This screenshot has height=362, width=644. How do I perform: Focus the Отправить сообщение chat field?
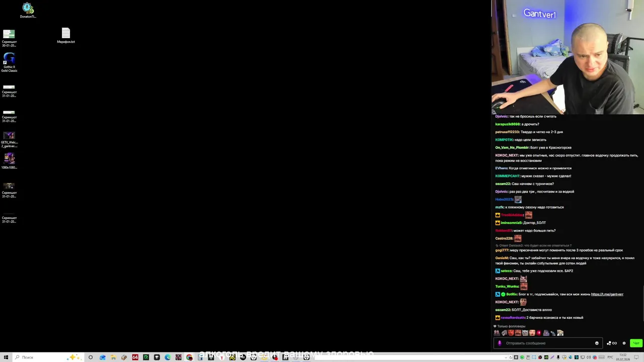(548, 343)
